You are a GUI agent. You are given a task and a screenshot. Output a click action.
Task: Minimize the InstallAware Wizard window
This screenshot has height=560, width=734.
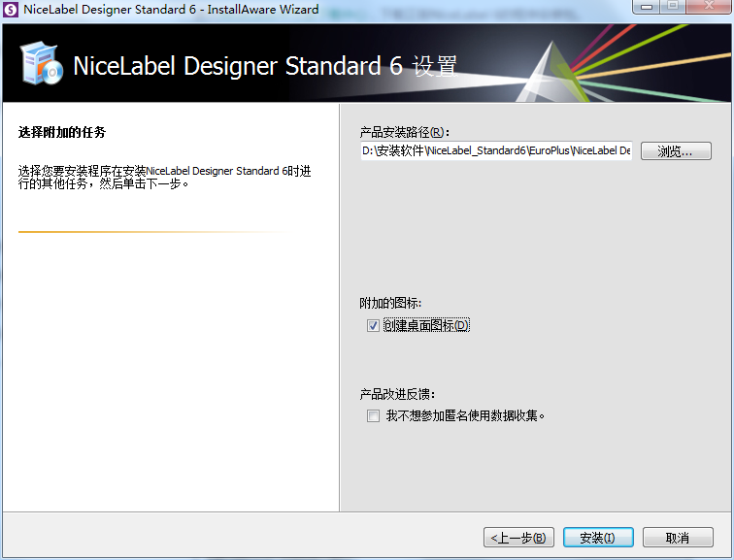click(647, 6)
